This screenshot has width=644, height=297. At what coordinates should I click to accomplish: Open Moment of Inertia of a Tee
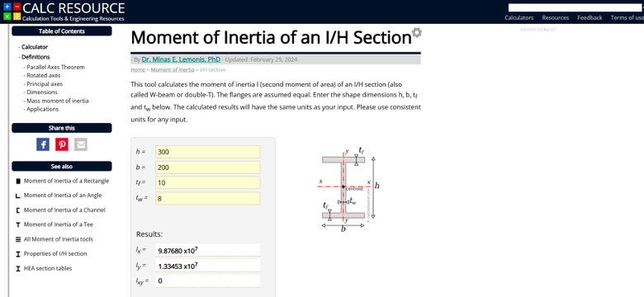click(59, 224)
